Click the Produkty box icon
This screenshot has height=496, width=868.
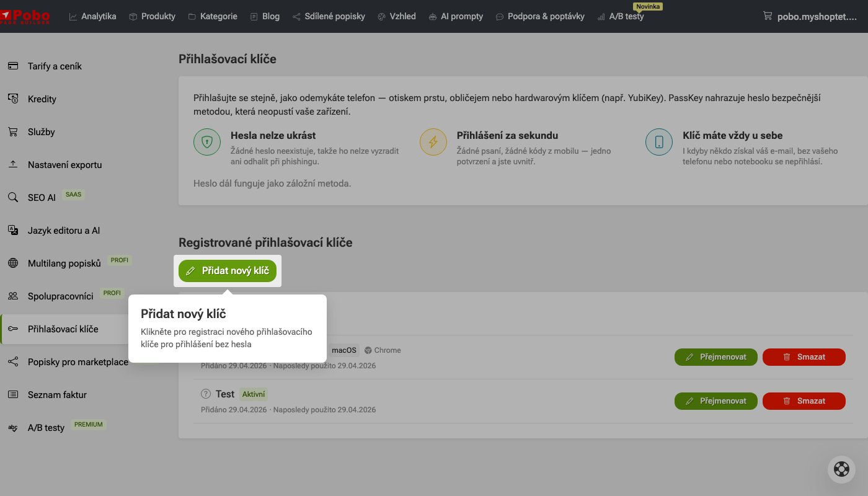(x=133, y=17)
